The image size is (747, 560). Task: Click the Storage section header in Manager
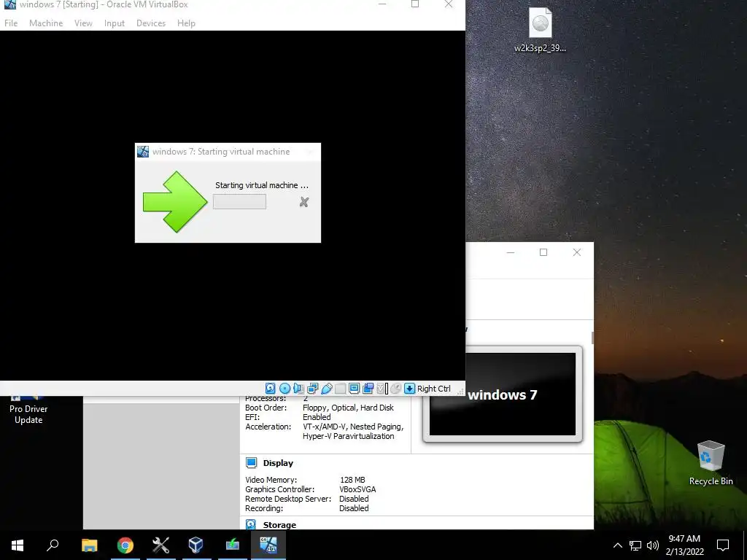pyautogui.click(x=279, y=525)
